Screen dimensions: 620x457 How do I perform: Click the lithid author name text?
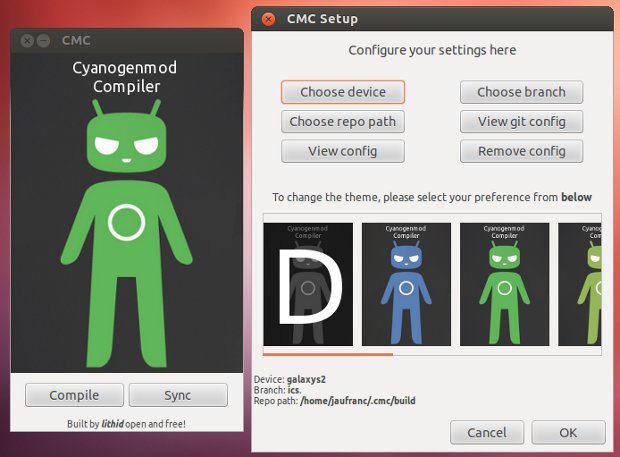(x=113, y=424)
